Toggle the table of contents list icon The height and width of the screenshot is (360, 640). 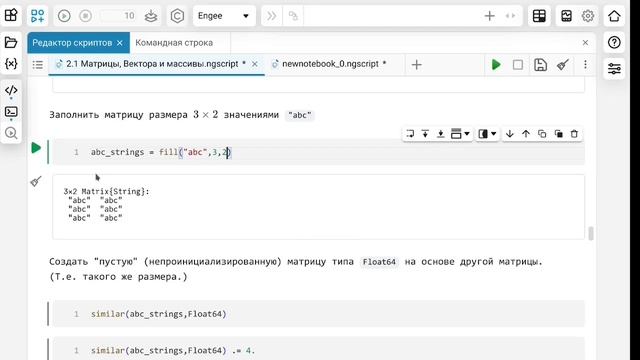point(38,64)
